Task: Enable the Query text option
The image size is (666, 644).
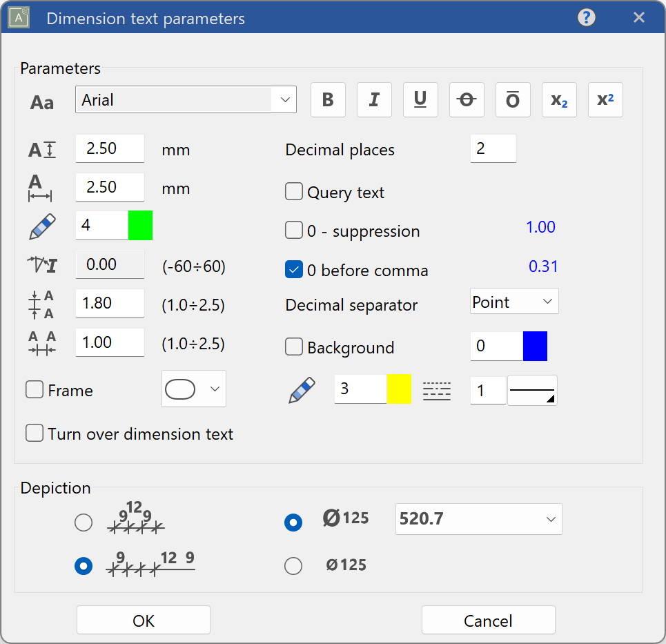Action: pyautogui.click(x=295, y=191)
